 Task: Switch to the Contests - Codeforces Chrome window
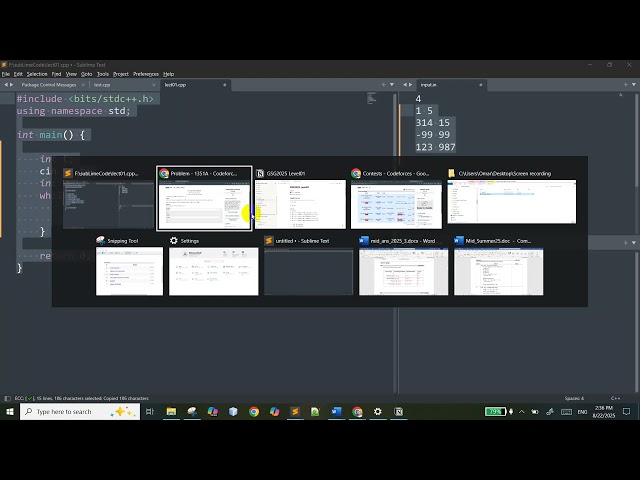pos(396,199)
